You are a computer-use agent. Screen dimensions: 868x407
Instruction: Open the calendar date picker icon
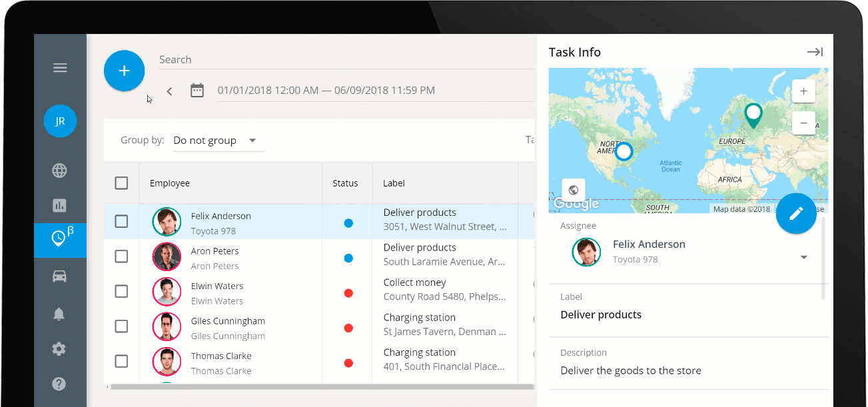pyautogui.click(x=197, y=91)
